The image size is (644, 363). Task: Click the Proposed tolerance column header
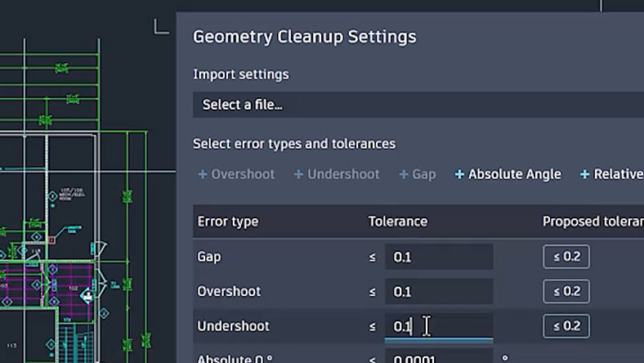point(593,222)
